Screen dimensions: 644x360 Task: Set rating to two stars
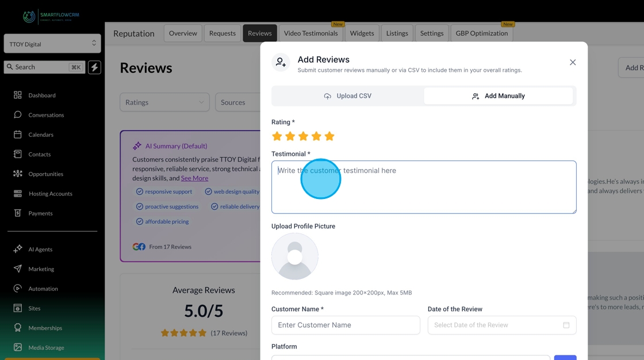pos(290,136)
